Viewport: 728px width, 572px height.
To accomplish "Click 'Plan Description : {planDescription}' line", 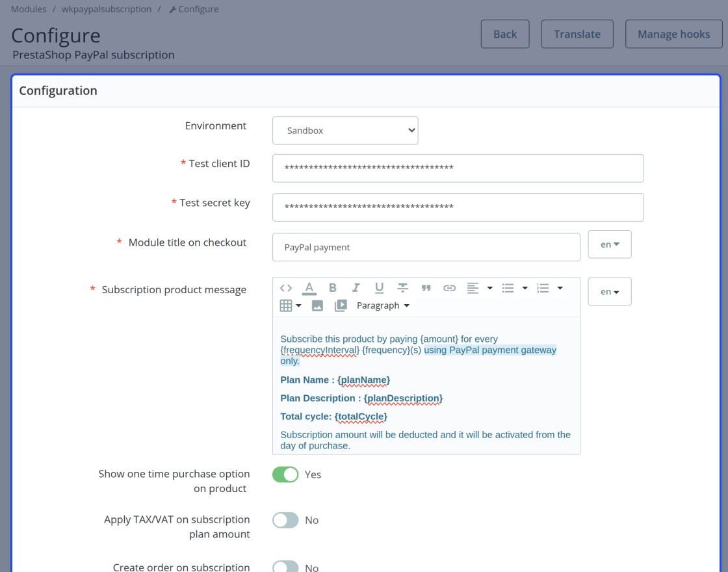I will [x=361, y=398].
